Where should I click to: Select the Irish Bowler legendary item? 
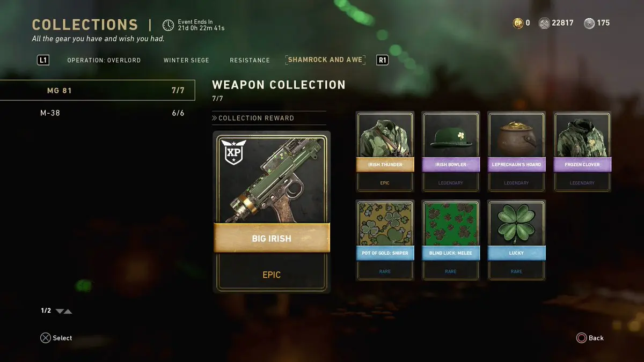pyautogui.click(x=451, y=152)
